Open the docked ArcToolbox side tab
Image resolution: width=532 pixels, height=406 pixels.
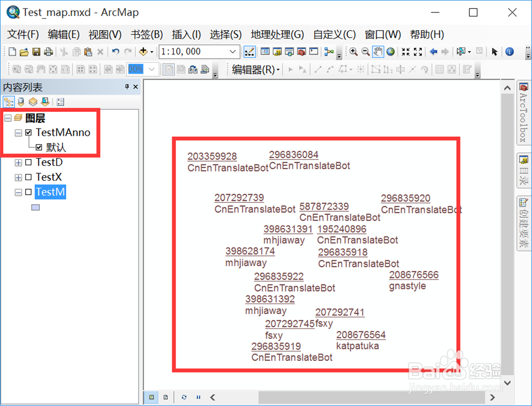click(x=523, y=112)
